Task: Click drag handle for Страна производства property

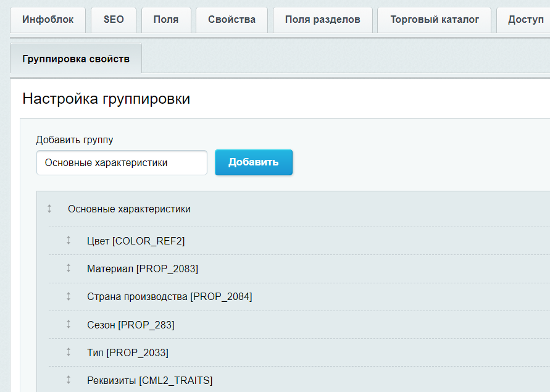Action: (69, 296)
